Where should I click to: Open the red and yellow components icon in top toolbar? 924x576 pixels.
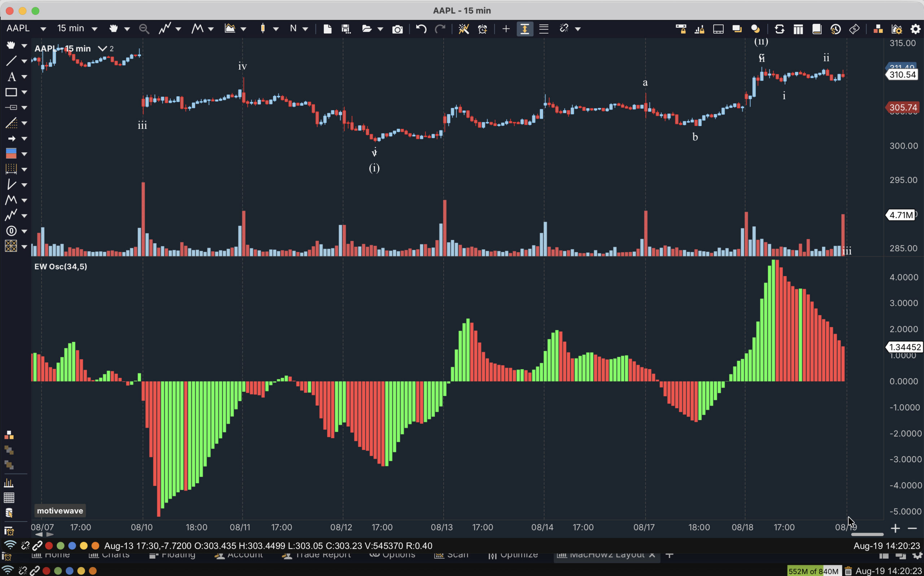pos(878,29)
